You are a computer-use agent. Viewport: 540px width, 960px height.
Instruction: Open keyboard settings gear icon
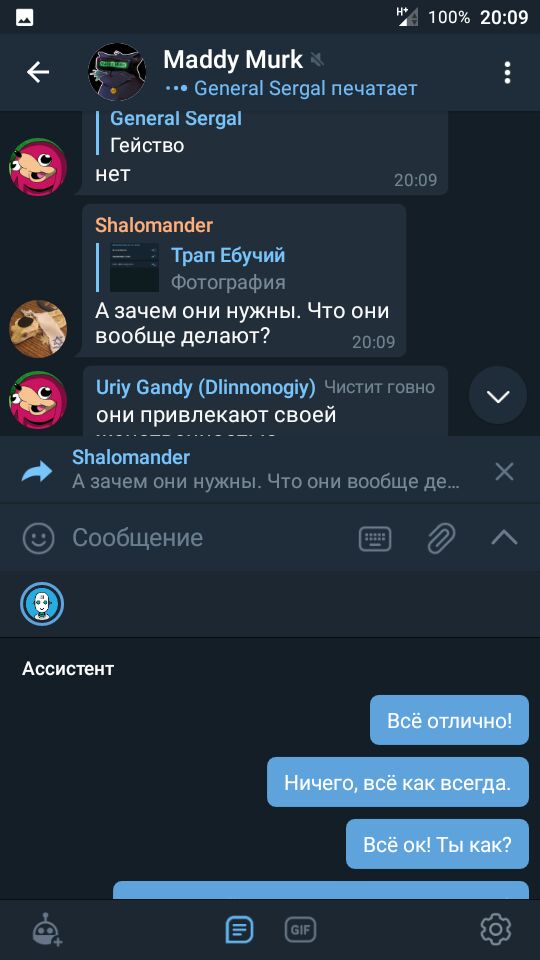click(x=495, y=930)
